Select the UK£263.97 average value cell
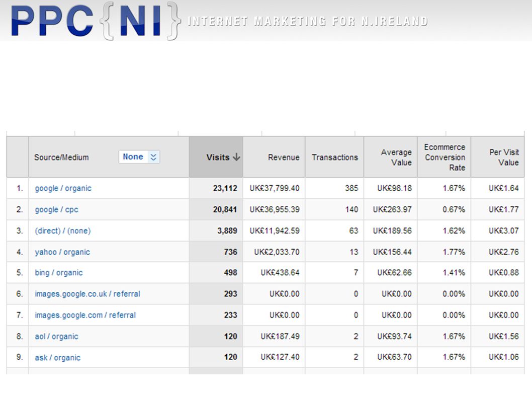532x399 pixels. [391, 209]
